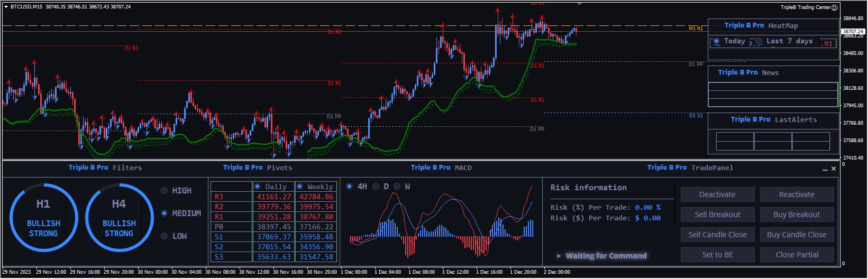
Task: Click the W1 R1 pivot line label
Action: 696,29
